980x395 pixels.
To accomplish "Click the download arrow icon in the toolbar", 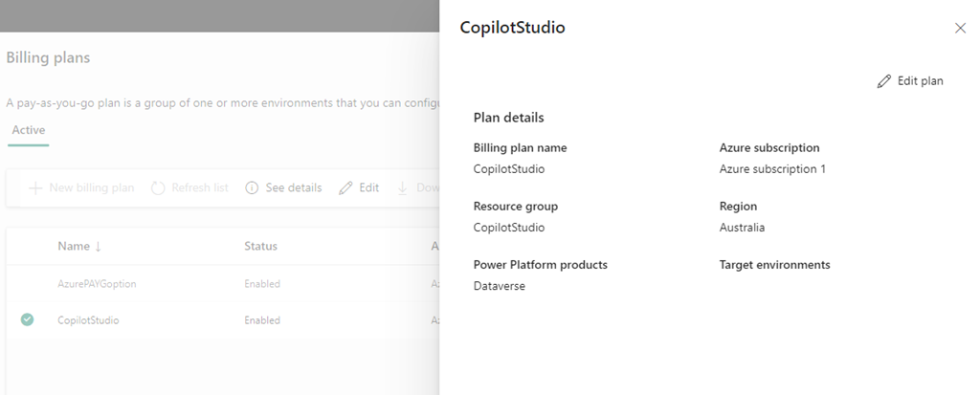I will (x=403, y=187).
